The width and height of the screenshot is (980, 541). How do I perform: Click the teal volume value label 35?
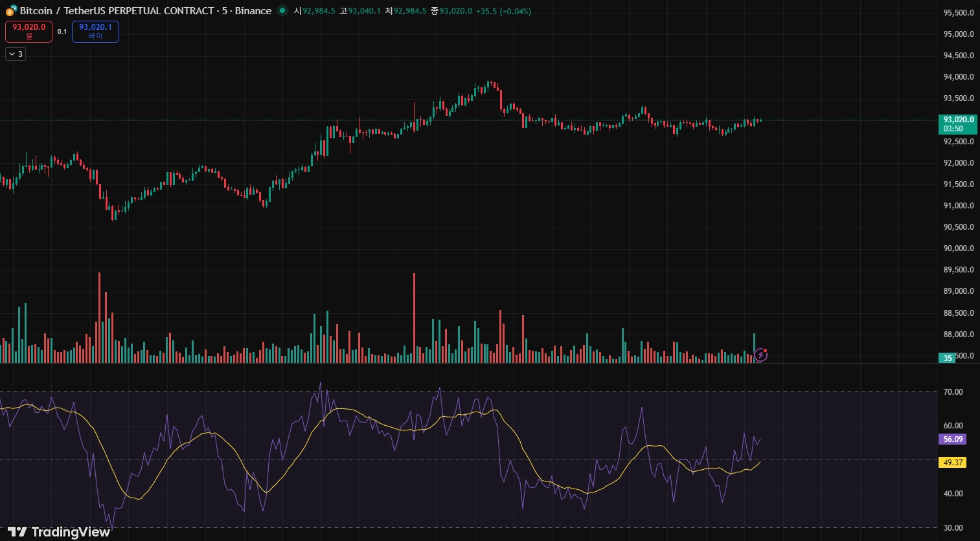tap(948, 358)
